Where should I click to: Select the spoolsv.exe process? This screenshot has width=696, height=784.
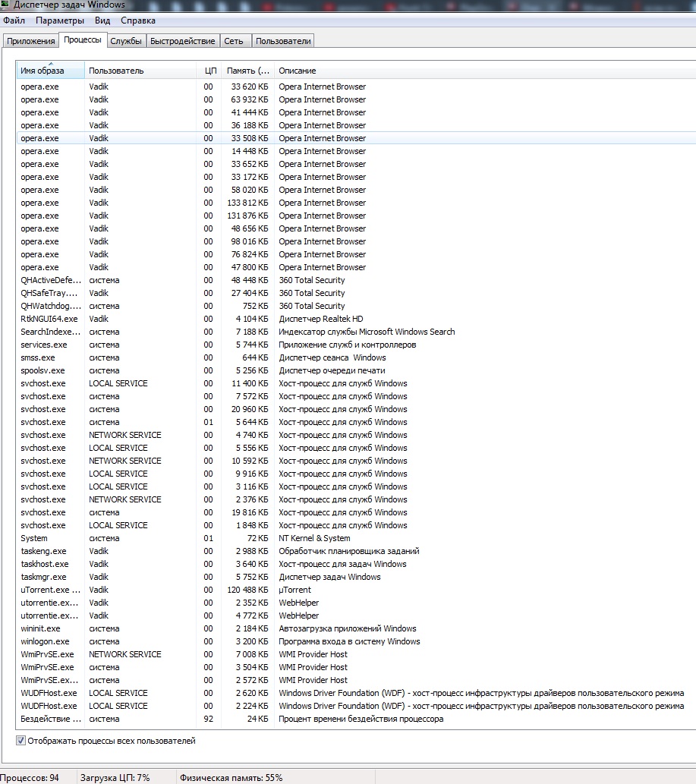click(x=356, y=370)
